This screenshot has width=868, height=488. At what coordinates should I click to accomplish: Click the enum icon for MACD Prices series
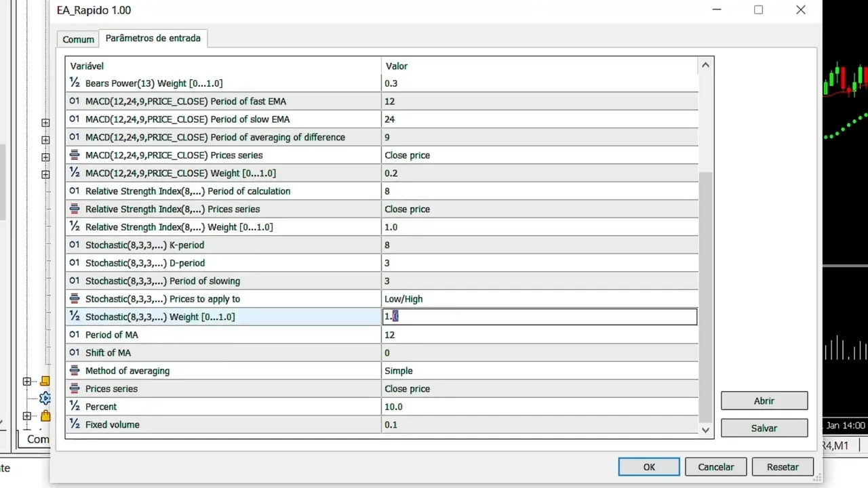pyautogui.click(x=75, y=155)
